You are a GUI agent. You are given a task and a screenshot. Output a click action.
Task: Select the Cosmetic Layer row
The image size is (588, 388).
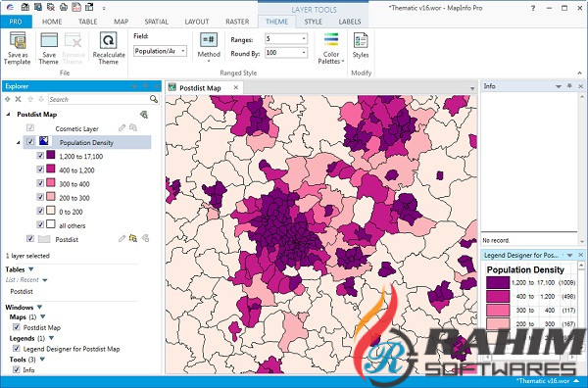[76, 128]
